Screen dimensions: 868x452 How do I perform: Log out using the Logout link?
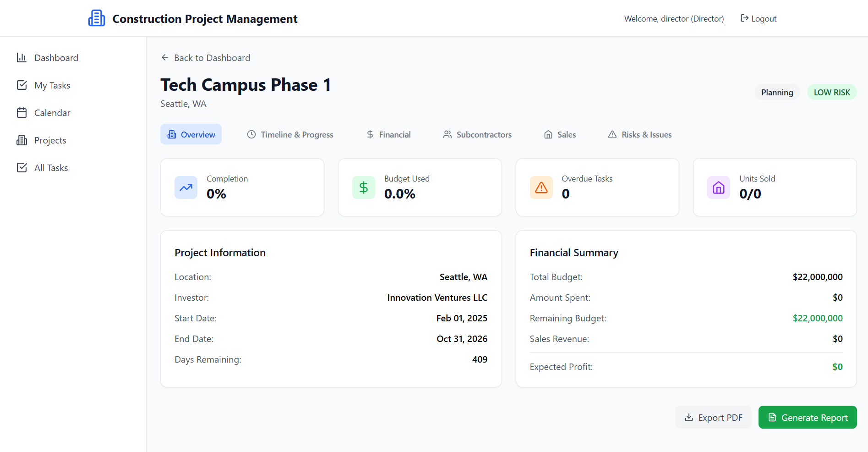(759, 19)
